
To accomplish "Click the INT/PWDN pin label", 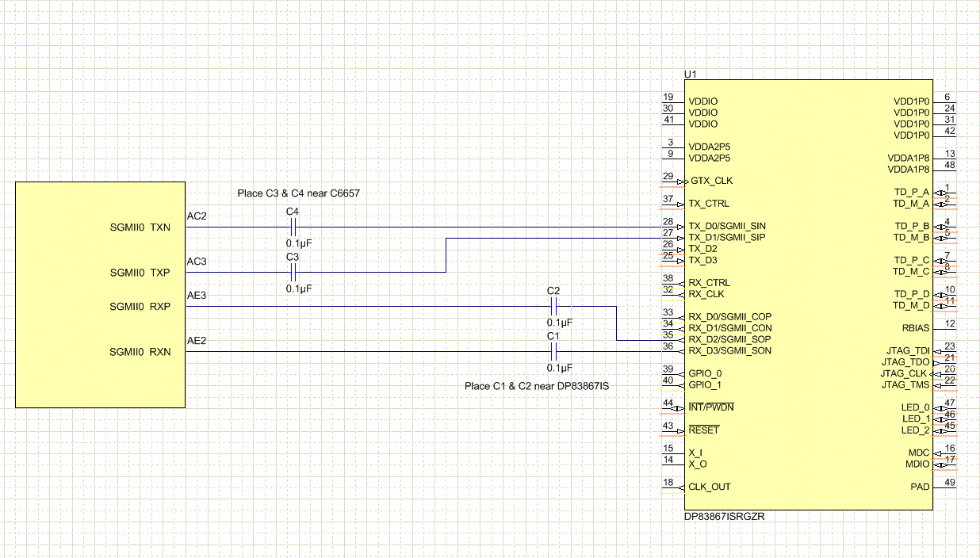I will 711,407.
